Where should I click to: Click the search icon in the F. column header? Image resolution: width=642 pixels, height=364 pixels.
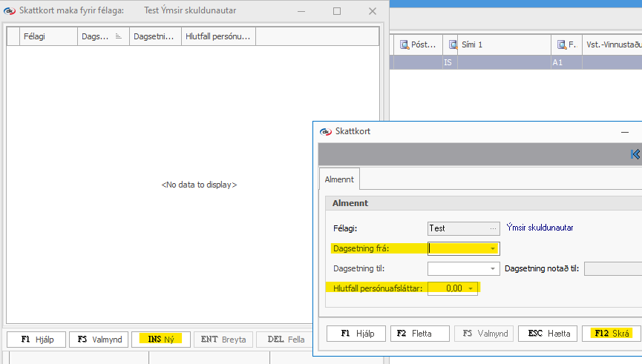pos(560,45)
